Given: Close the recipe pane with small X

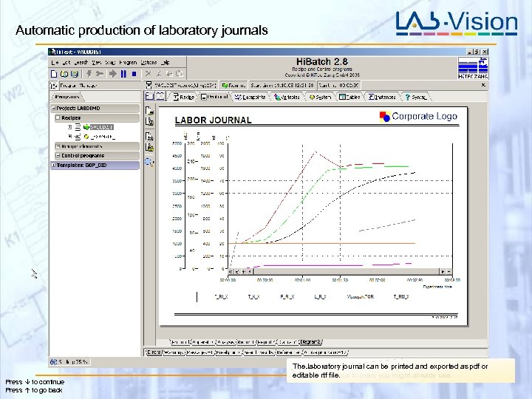Looking at the screenshot, I should (x=483, y=85).
